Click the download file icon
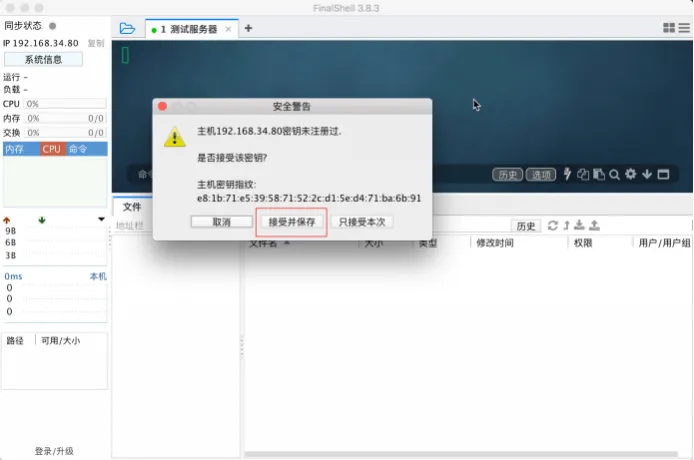 coord(579,225)
